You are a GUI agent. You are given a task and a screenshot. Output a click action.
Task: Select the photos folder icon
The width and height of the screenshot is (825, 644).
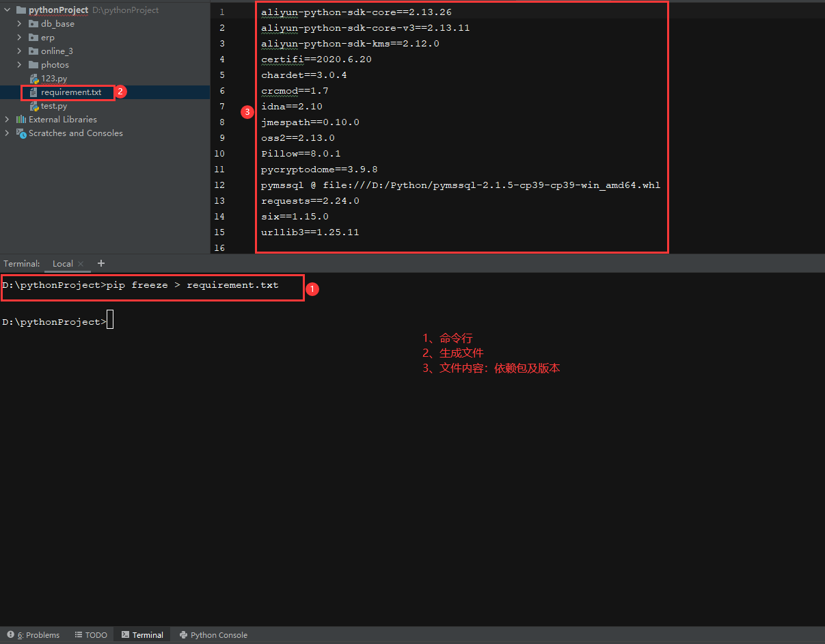point(33,65)
